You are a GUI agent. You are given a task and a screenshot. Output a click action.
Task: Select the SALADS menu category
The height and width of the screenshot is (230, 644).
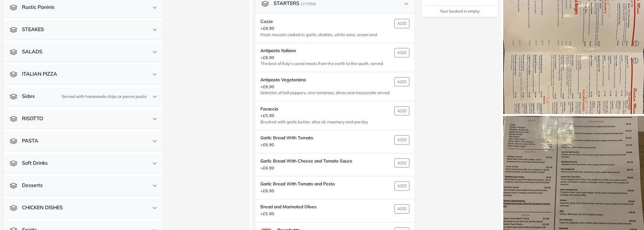tap(32, 52)
